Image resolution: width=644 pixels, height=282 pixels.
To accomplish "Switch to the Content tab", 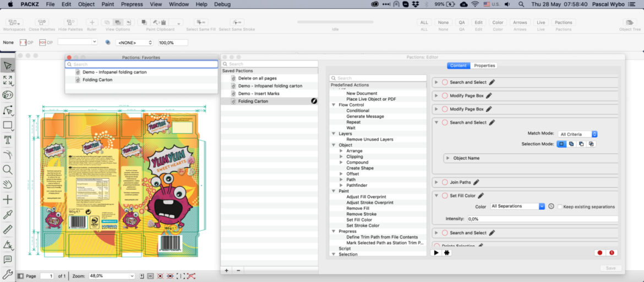I will point(459,66).
